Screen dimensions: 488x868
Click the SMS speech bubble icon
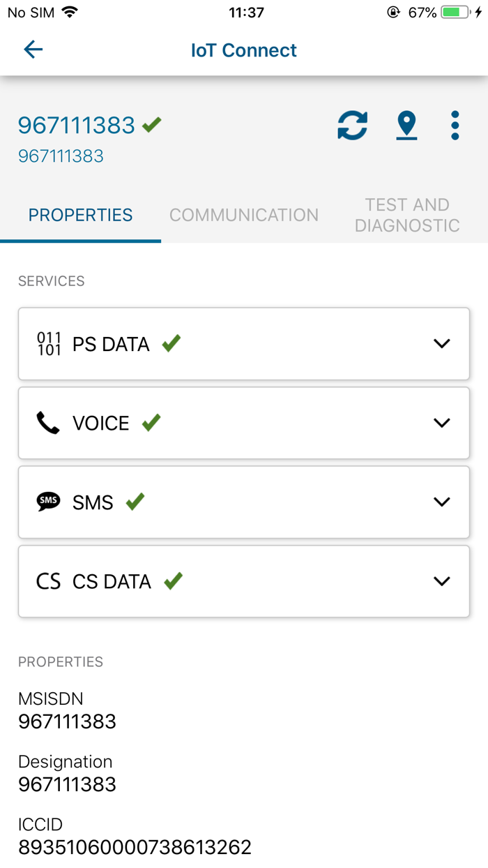47,502
